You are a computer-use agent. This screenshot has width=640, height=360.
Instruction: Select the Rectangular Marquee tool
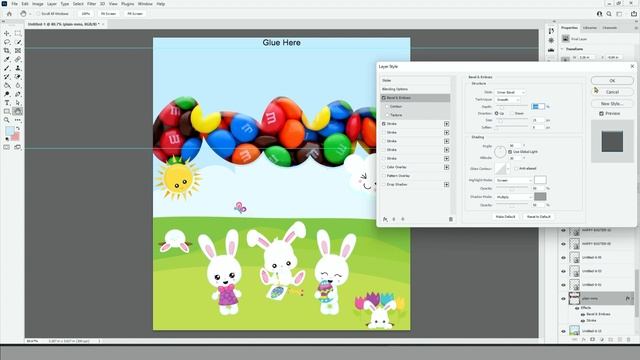18,33
